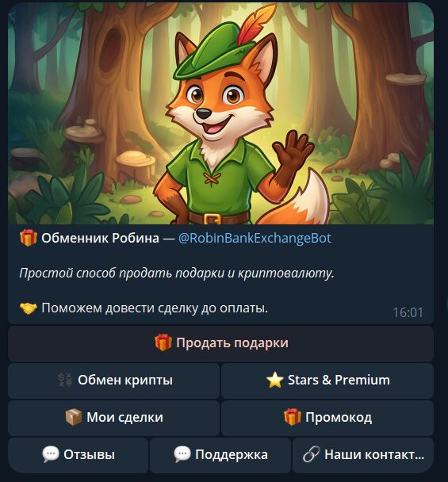
Task: Contact Поддержка support
Action: click(220, 455)
